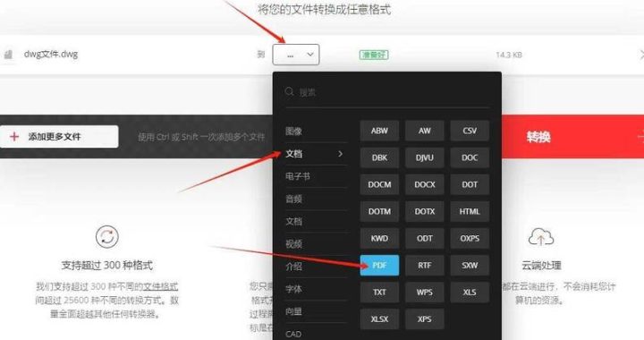Viewport: 644px width, 340px height.
Task: Choose the XLSX format
Action: pyautogui.click(x=379, y=319)
